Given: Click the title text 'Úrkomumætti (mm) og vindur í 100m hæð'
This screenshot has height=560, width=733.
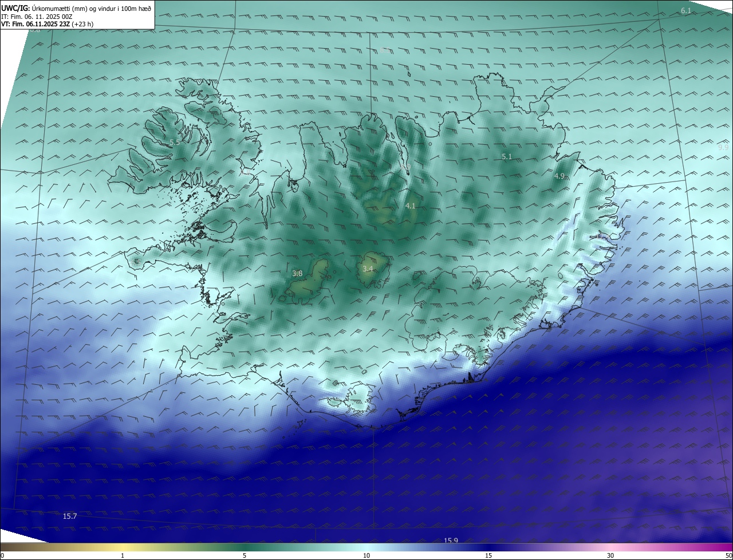Looking at the screenshot, I should 92,9.
